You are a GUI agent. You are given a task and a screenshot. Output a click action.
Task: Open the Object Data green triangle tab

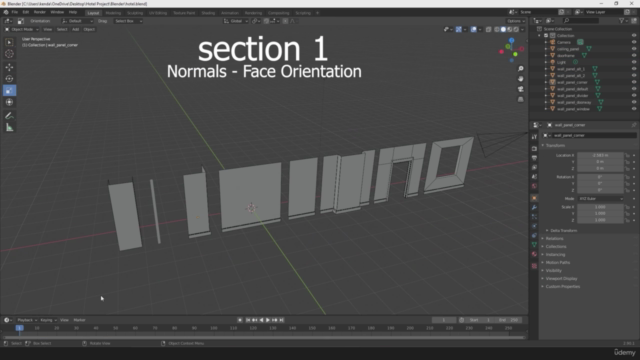[534, 244]
